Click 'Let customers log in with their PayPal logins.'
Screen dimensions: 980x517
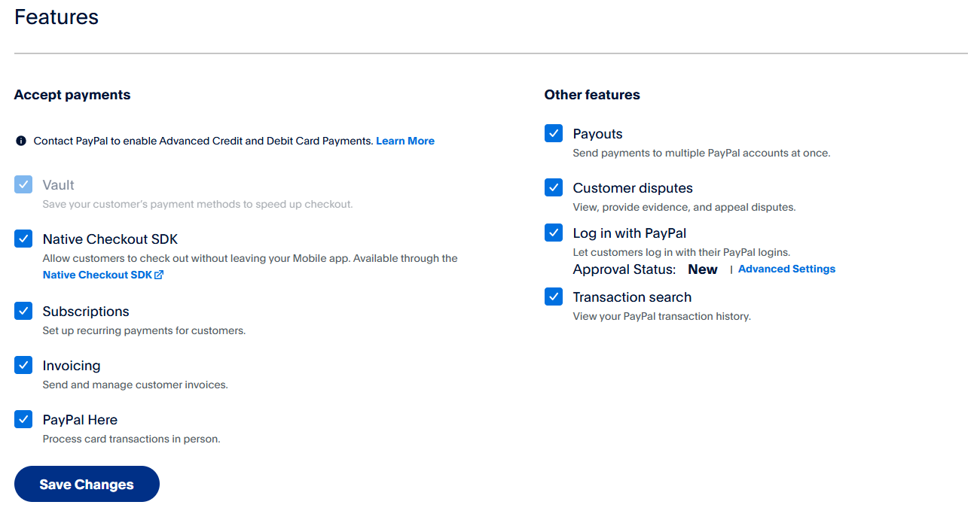tap(682, 252)
